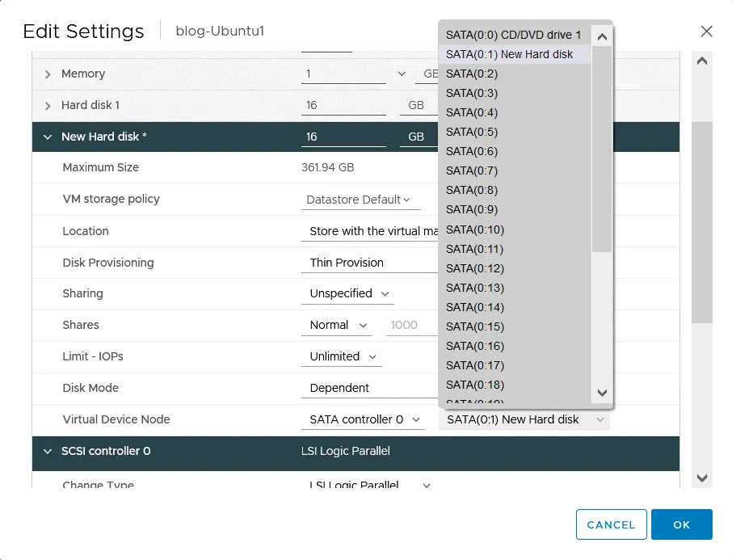The image size is (732, 560).
Task: Collapse the New Hard disk section
Action: point(47,137)
